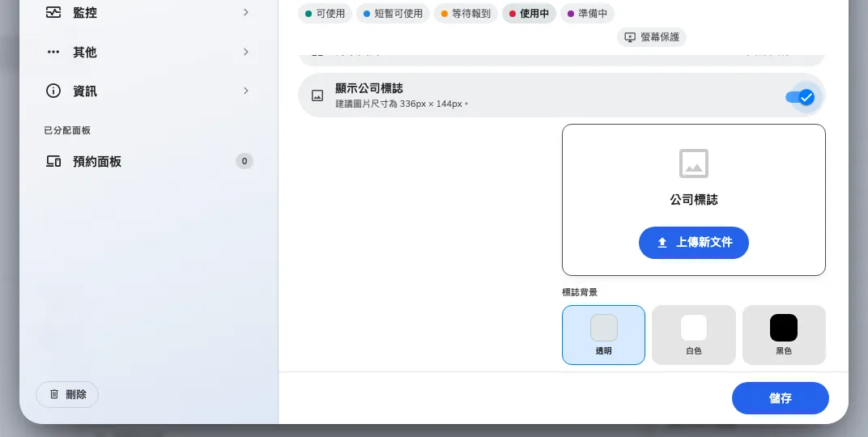Image resolution: width=868 pixels, height=437 pixels.
Task: Click the screen icon in 螢幕保護 chip
Action: coord(630,37)
